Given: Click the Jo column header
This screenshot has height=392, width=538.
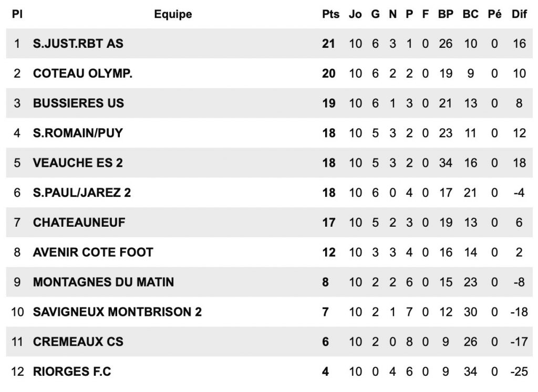Looking at the screenshot, I should point(355,14).
